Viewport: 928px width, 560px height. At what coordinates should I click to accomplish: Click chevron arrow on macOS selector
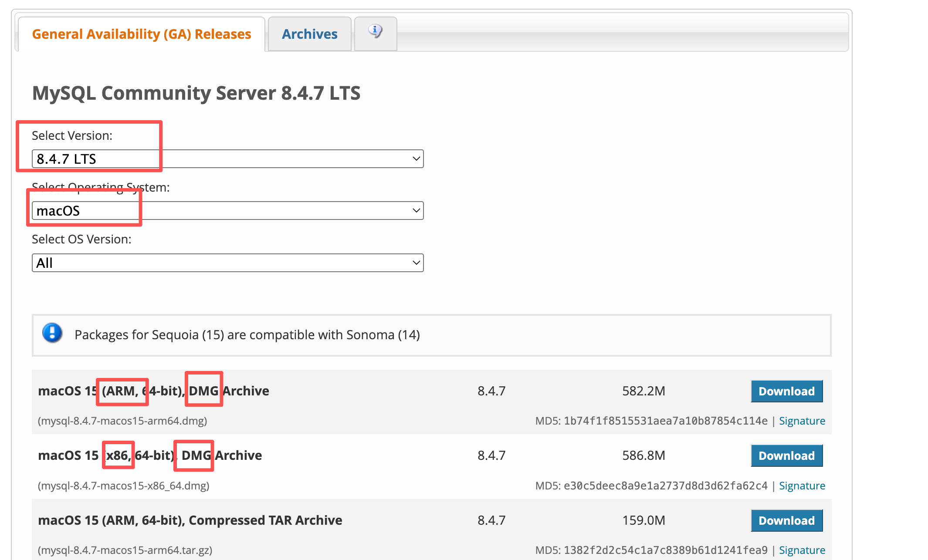pos(416,211)
